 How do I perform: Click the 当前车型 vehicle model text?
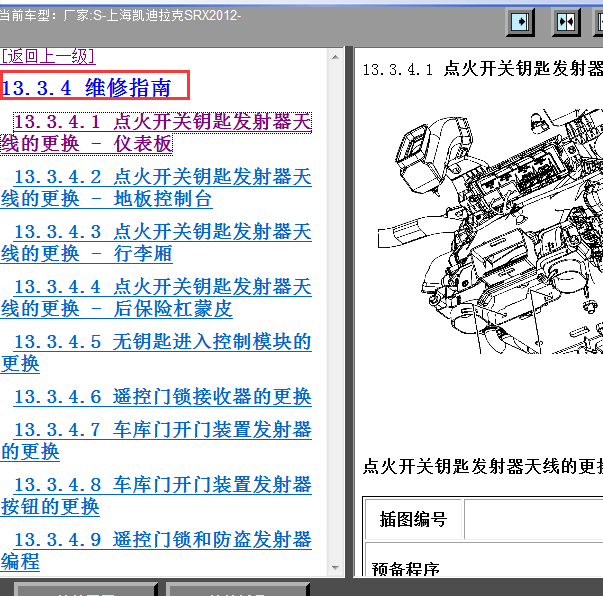click(120, 15)
